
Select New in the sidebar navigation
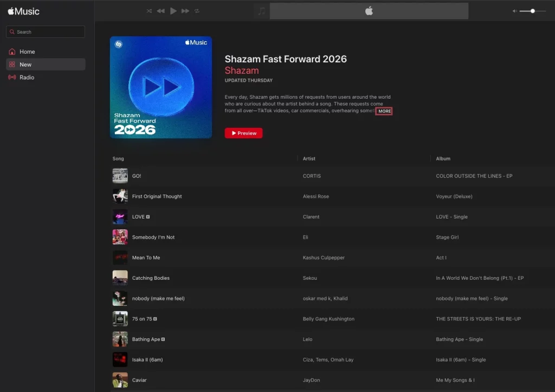[x=25, y=64]
